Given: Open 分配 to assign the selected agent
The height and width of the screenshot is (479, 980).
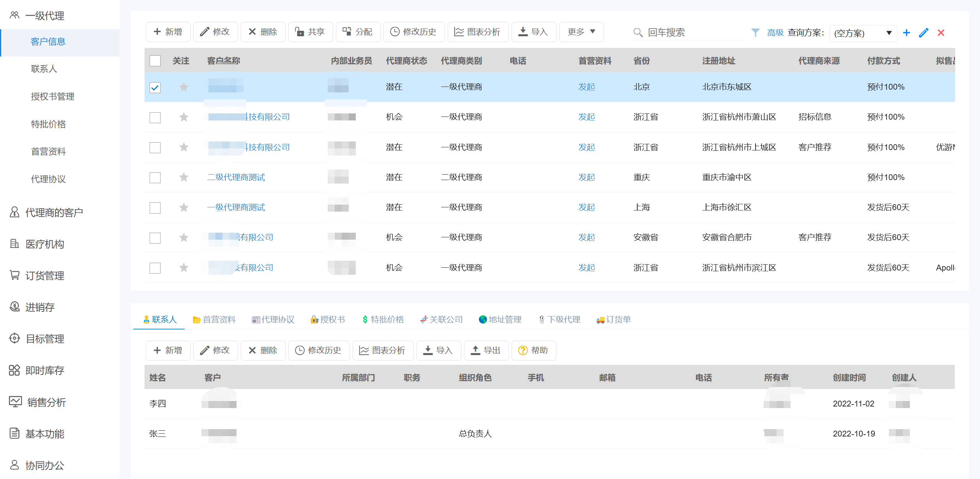Looking at the screenshot, I should (x=358, y=32).
